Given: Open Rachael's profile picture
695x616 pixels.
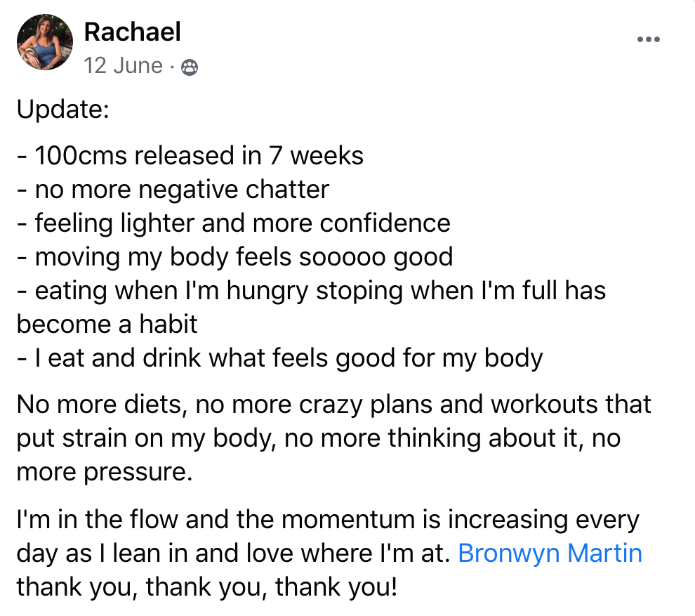Looking at the screenshot, I should [x=45, y=42].
